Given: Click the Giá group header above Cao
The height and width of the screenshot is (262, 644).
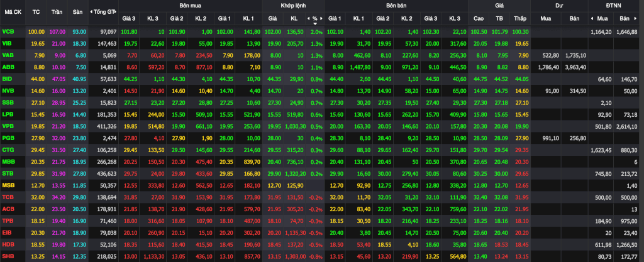Looking at the screenshot, I should (499, 6).
